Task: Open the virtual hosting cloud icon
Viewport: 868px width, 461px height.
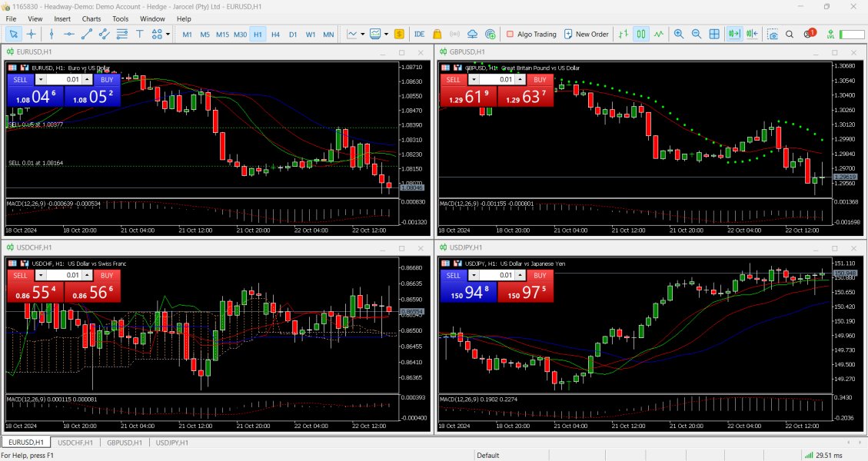Action: click(x=472, y=35)
